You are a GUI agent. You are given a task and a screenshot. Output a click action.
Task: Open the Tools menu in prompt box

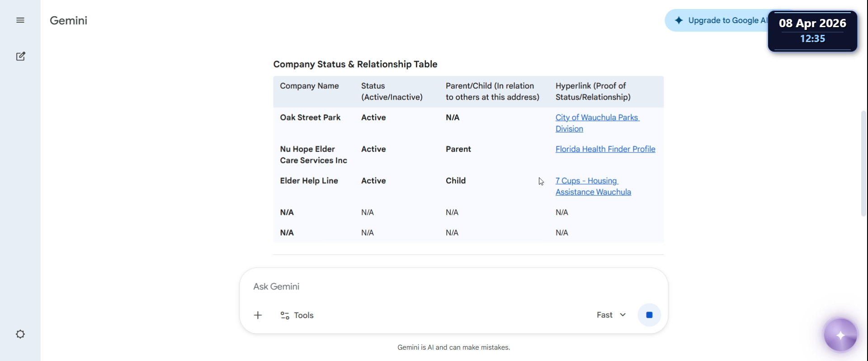297,315
